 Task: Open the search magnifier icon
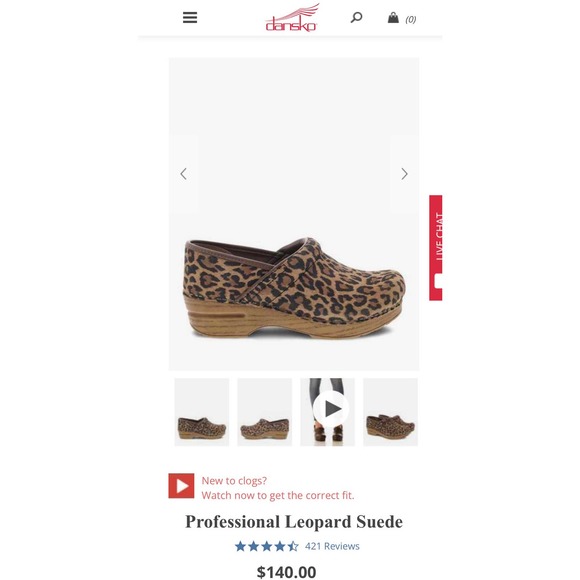356,17
